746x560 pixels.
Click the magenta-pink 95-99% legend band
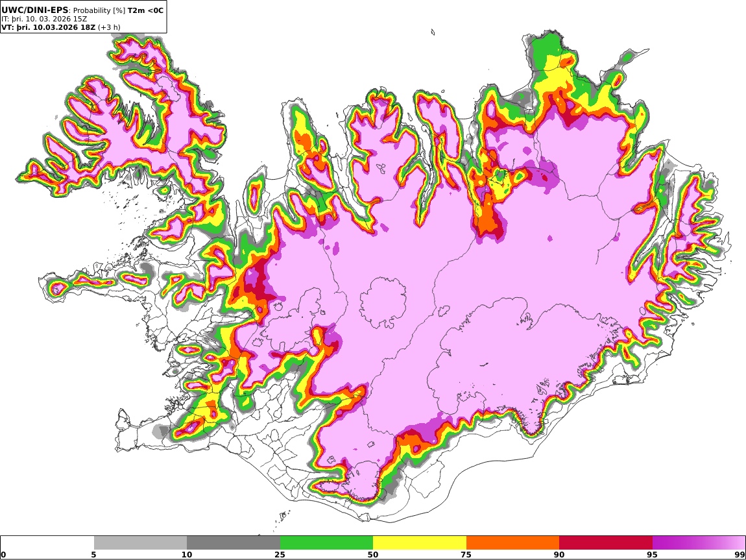(x=699, y=543)
